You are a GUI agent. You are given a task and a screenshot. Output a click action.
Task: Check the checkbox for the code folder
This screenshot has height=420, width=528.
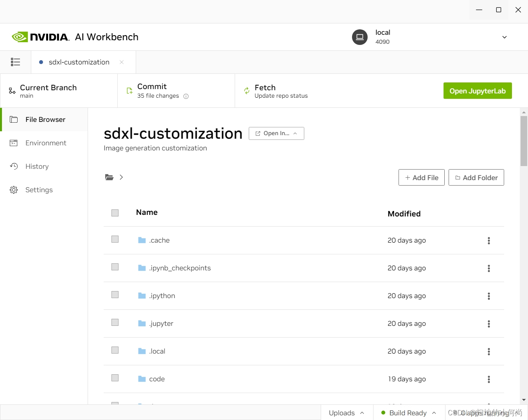click(115, 378)
